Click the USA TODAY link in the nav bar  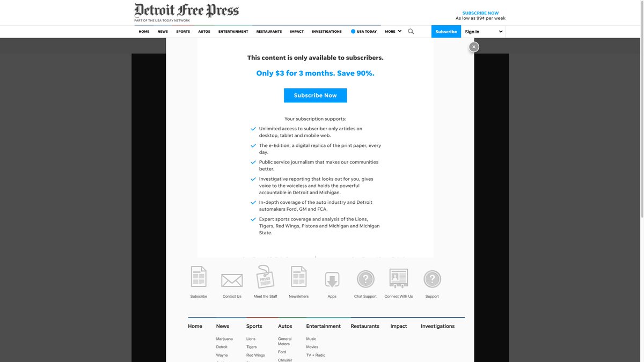coord(364,32)
